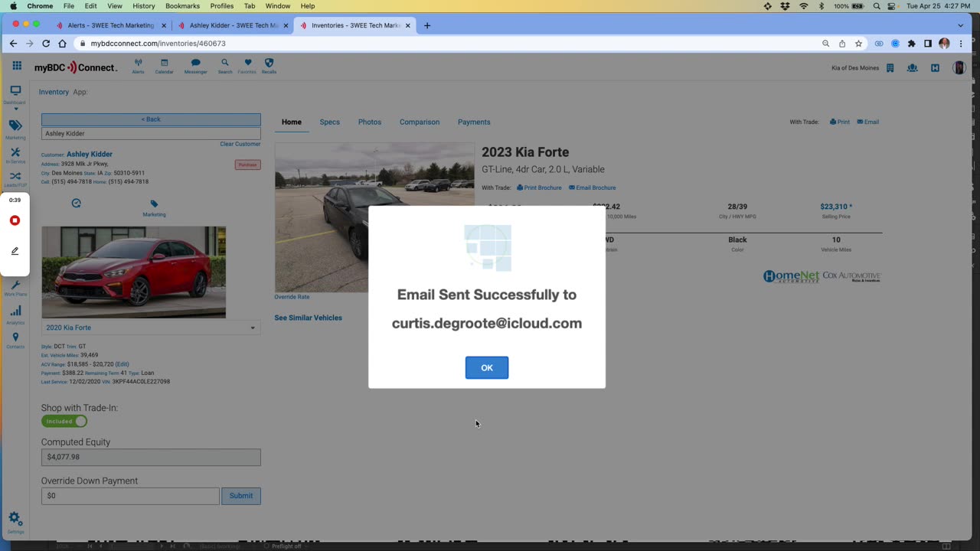Open the Ashley Kidder customer name link

(90, 154)
